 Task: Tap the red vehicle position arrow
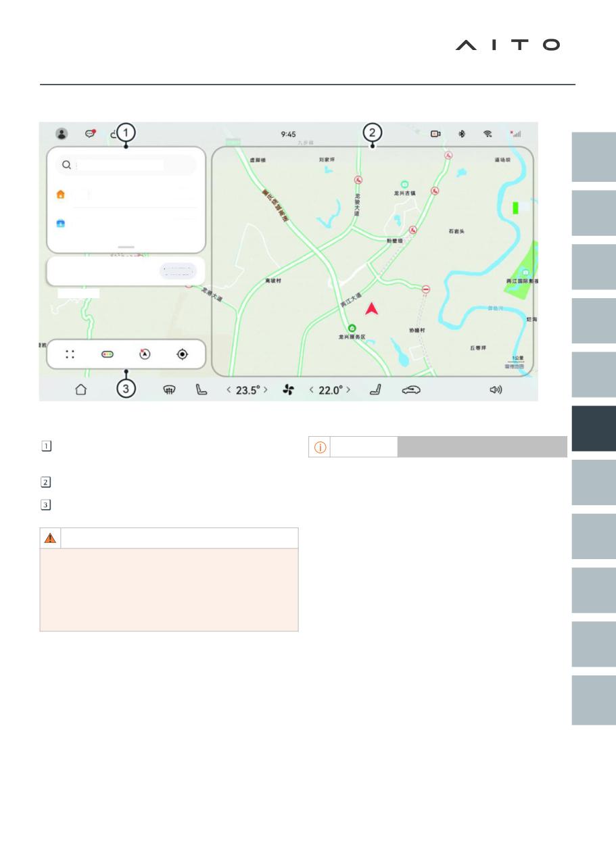[371, 308]
